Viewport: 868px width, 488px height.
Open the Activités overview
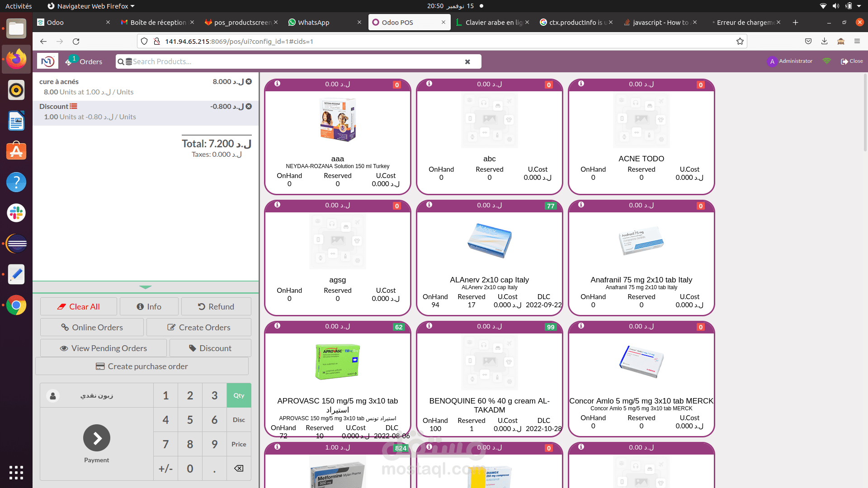click(x=19, y=6)
